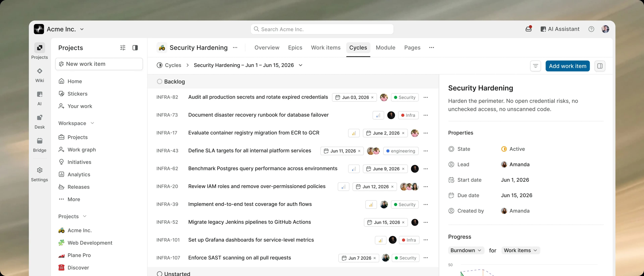Image resolution: width=644 pixels, height=276 pixels.
Task: Open the help question-mark icon
Action: 591,29
